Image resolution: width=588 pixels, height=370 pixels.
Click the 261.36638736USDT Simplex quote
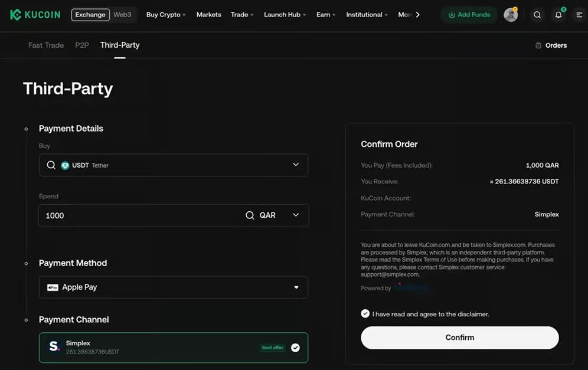coord(92,352)
